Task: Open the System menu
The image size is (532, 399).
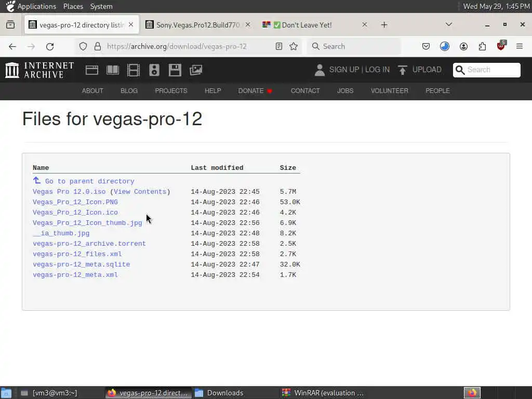Action: [101, 6]
